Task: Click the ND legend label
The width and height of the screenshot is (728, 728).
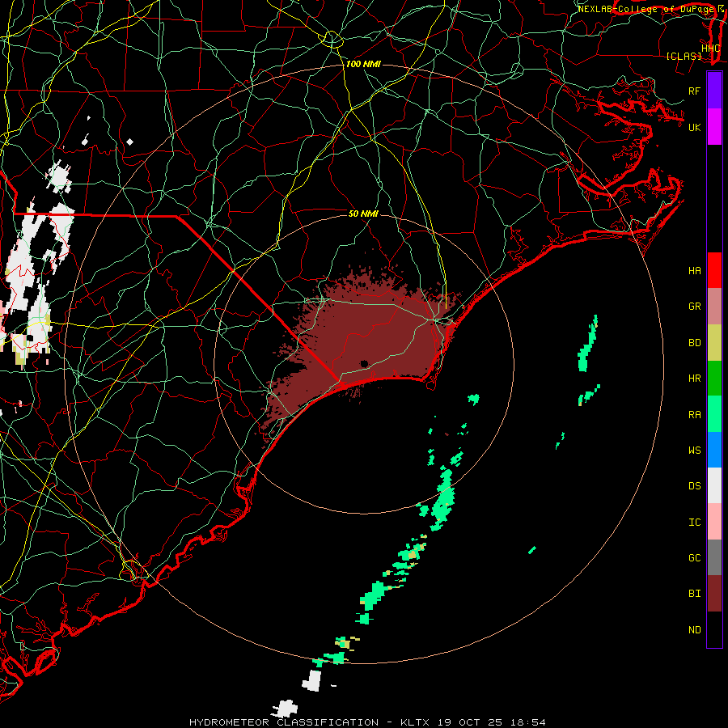Action: pyautogui.click(x=694, y=630)
